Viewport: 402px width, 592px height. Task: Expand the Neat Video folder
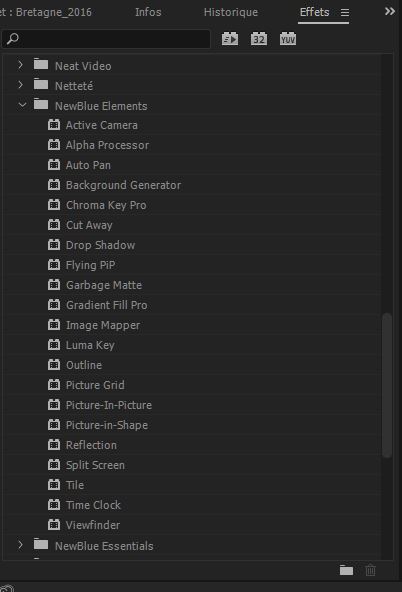pyautogui.click(x=20, y=65)
